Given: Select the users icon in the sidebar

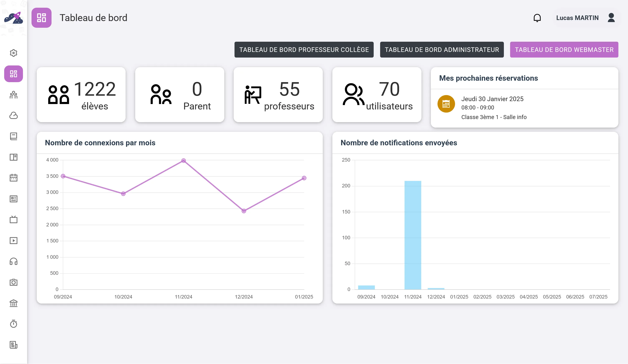Looking at the screenshot, I should [x=13, y=95].
